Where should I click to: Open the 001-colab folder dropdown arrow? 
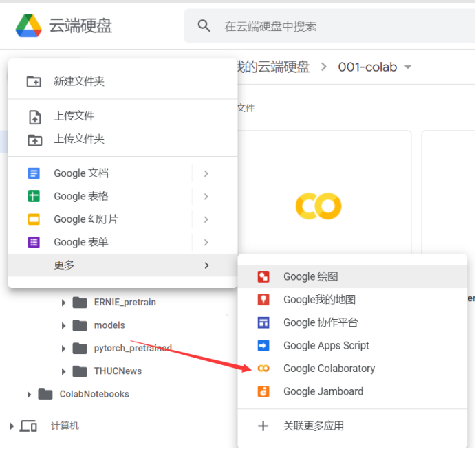pyautogui.click(x=408, y=67)
